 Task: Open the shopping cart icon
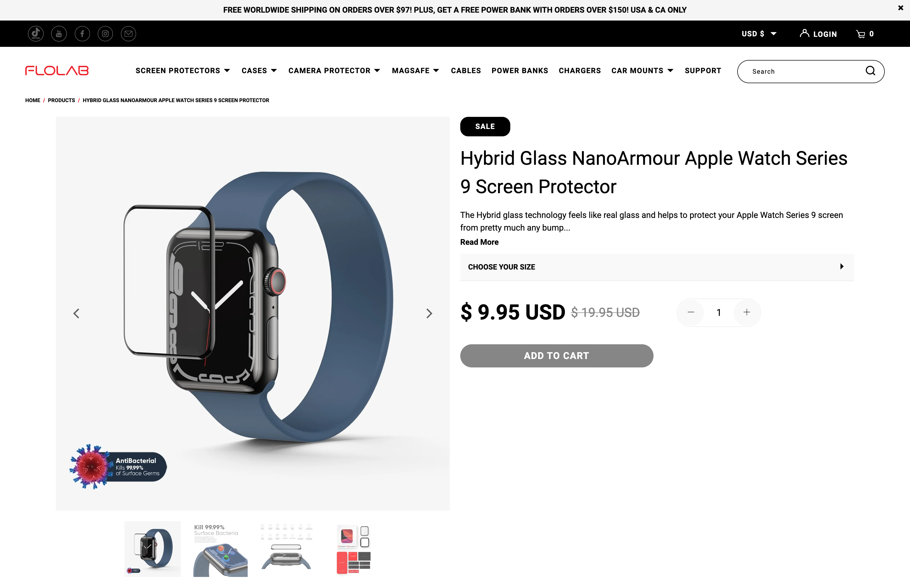pyautogui.click(x=864, y=34)
